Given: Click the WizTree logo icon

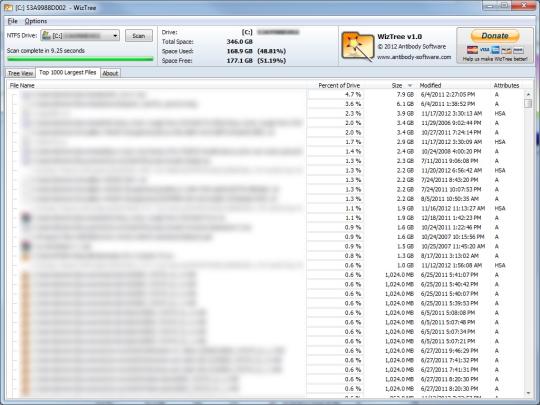Looking at the screenshot, I should (x=357, y=46).
